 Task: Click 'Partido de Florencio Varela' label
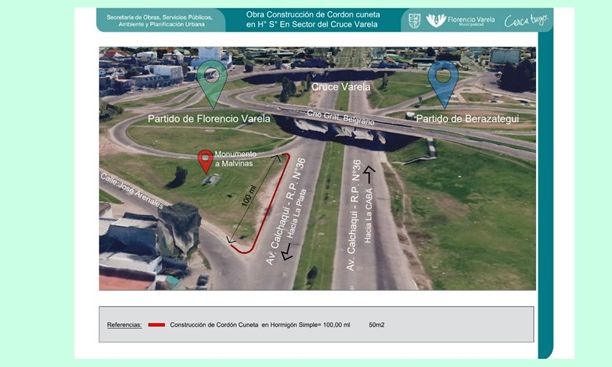[x=209, y=119]
